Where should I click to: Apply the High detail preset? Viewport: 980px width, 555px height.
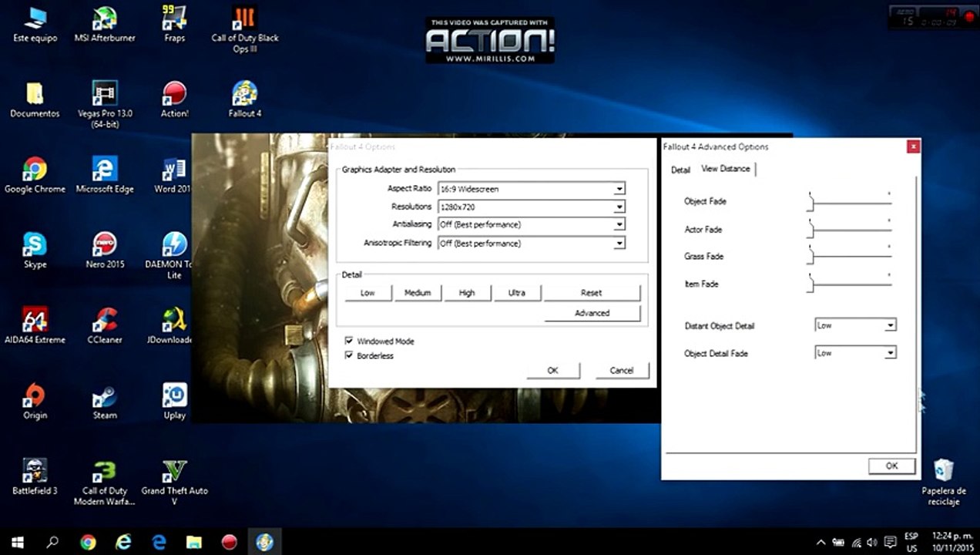click(x=467, y=293)
